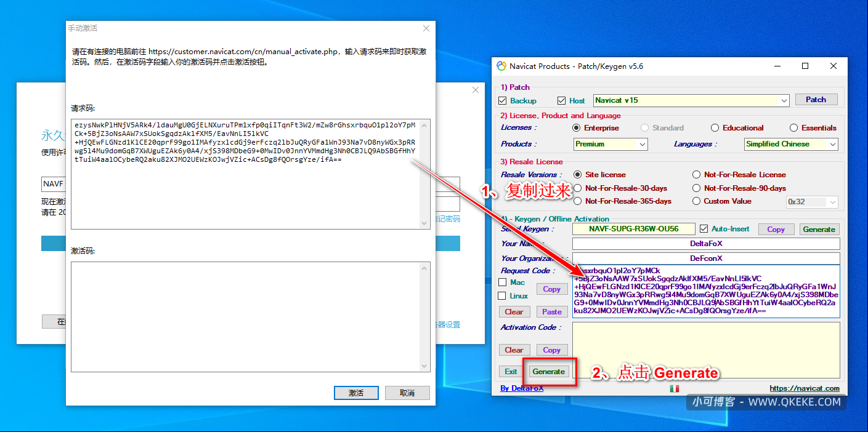Viewport: 868px width, 432px height.
Task: Click the Patch button
Action: pyautogui.click(x=816, y=100)
